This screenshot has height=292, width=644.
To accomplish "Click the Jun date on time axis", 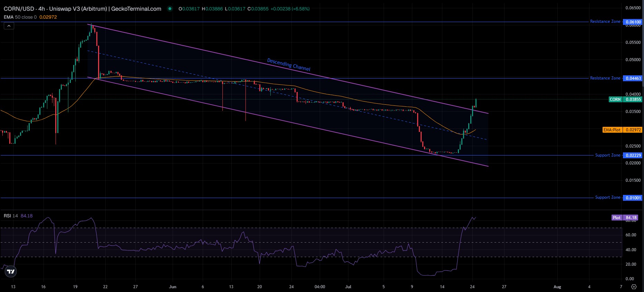I will pos(173,287).
